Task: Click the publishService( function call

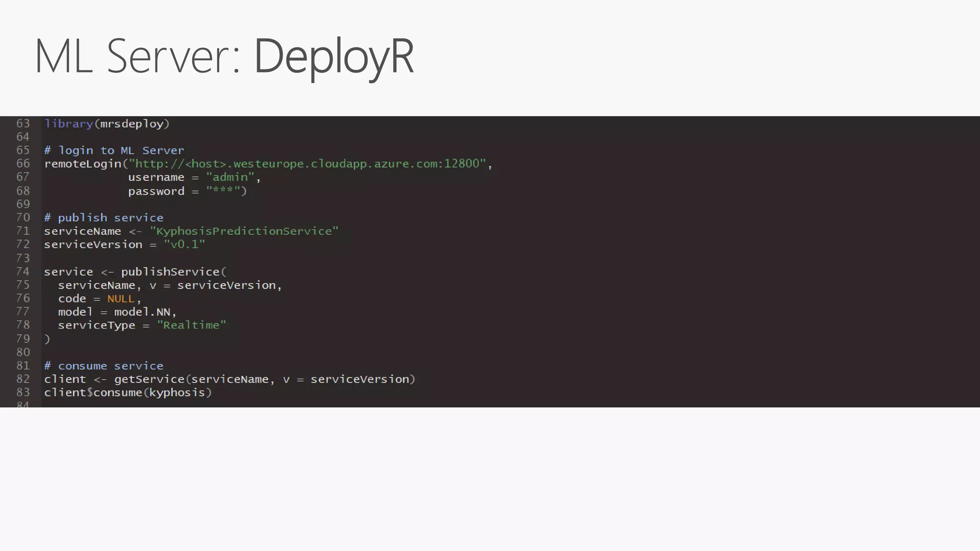Action: (173, 272)
